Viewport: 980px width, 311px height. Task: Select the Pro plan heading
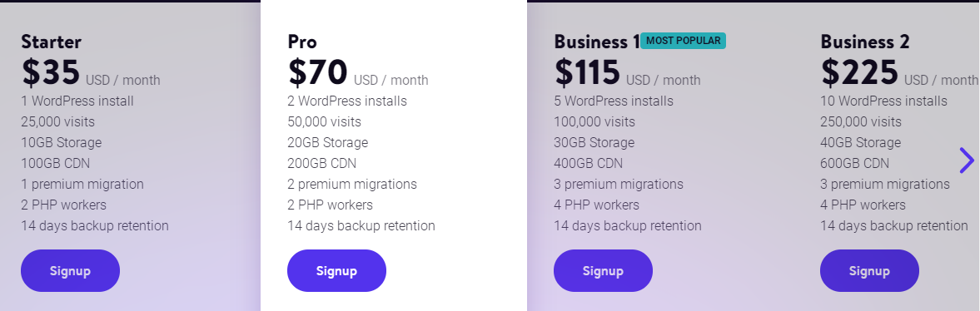click(x=302, y=42)
